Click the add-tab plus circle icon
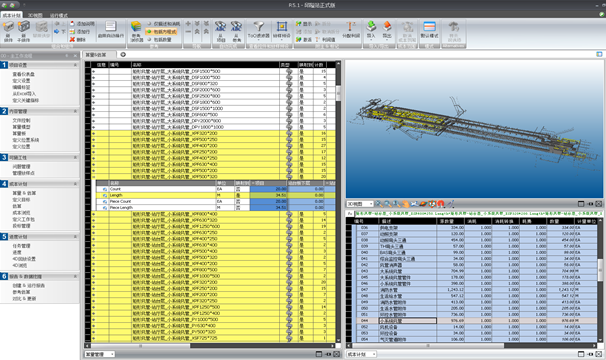This screenshot has height=360, width=606. [123, 55]
